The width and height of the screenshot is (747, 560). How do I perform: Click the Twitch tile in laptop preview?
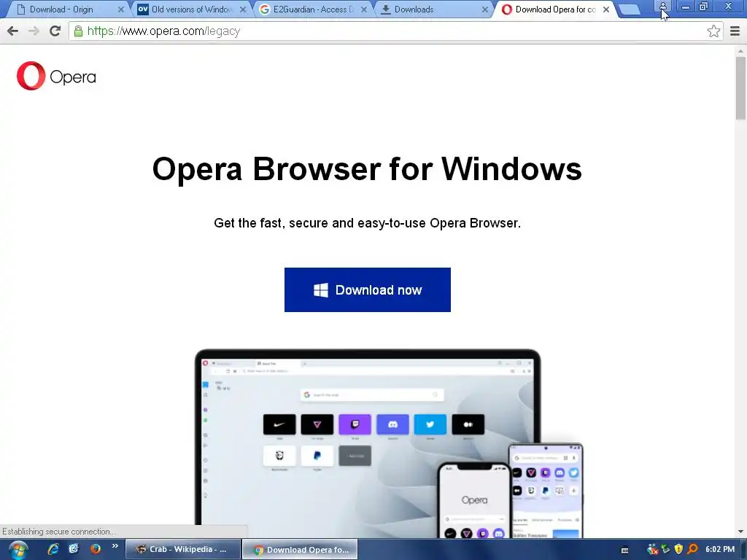(x=355, y=424)
